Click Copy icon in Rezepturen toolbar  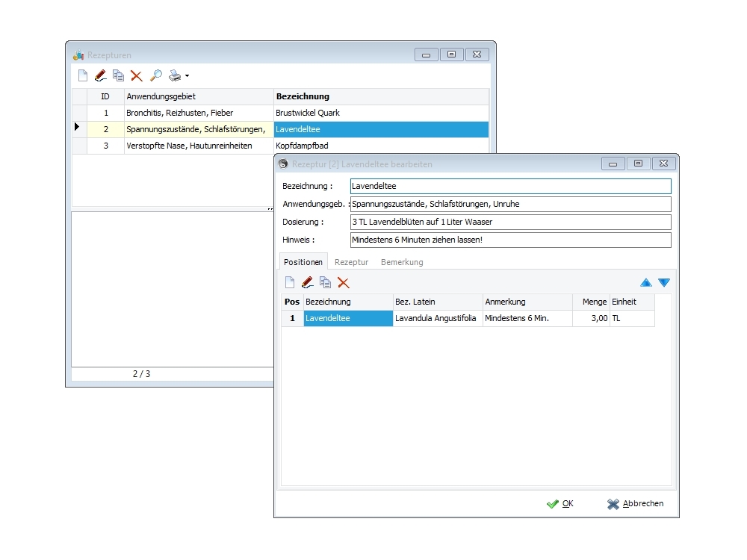click(x=118, y=75)
